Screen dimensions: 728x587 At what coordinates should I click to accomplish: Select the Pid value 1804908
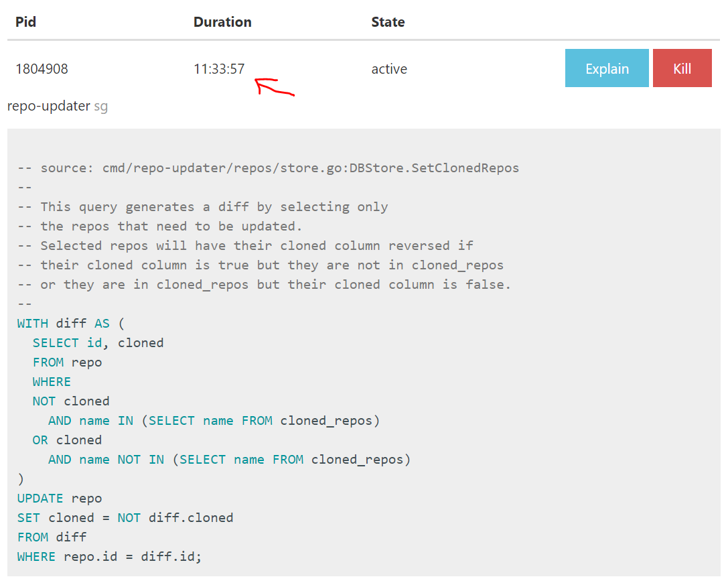(x=42, y=69)
